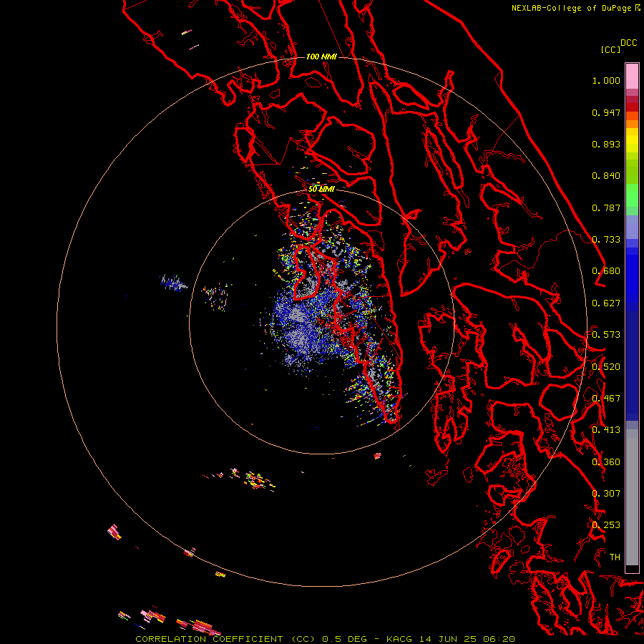Click the "0.680" scale value
Screen dimensions: 644x644
point(606,271)
